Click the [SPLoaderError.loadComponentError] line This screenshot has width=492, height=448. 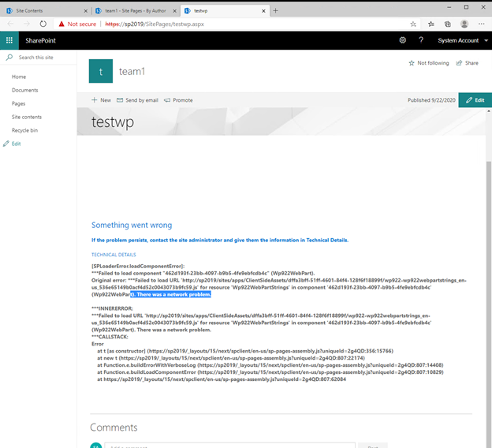point(138,267)
